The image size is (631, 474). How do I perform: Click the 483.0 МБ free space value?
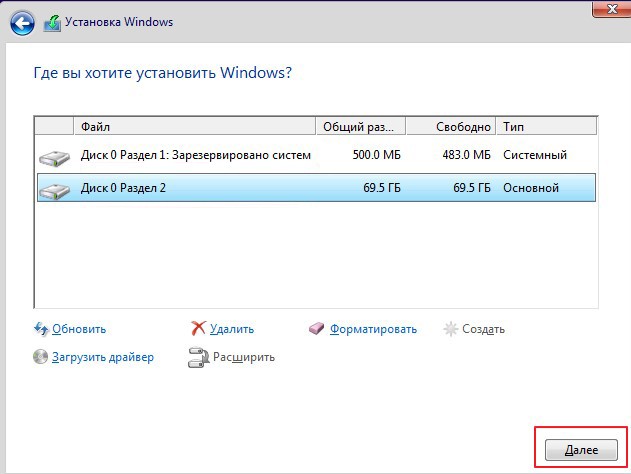466,155
